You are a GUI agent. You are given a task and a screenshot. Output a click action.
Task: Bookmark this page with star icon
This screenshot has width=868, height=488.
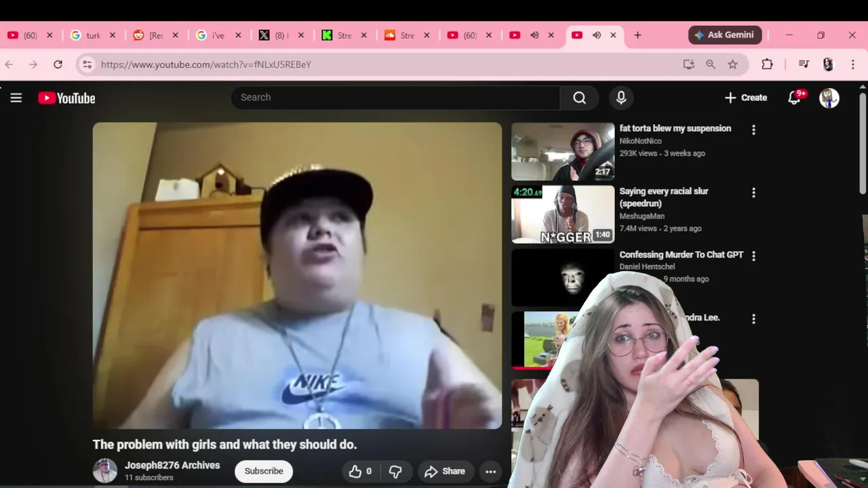pyautogui.click(x=732, y=64)
